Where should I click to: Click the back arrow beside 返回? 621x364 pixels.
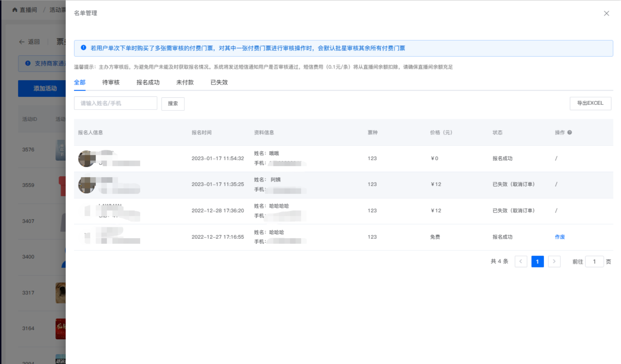tap(21, 42)
